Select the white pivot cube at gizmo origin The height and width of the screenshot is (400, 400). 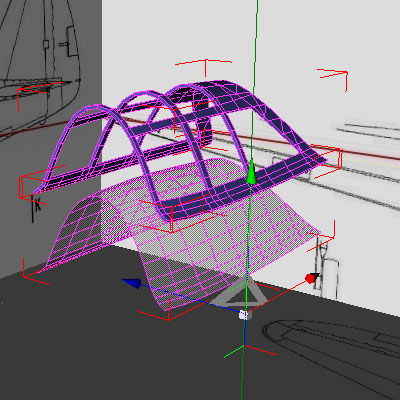click(244, 315)
